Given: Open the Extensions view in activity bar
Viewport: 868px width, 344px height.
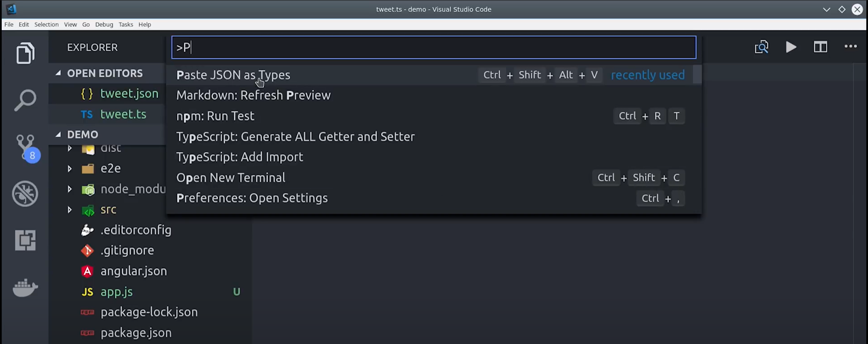Looking at the screenshot, I should [25, 240].
